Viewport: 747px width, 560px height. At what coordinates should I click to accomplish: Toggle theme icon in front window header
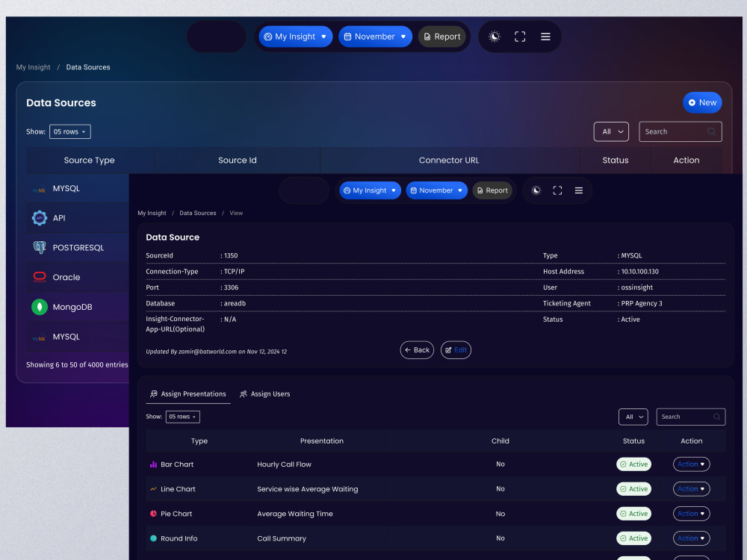(x=536, y=190)
